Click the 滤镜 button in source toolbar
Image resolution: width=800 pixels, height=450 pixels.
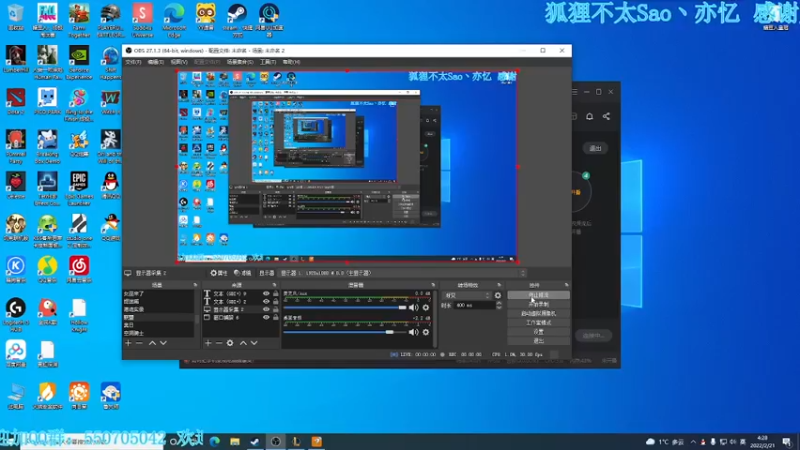coord(243,273)
